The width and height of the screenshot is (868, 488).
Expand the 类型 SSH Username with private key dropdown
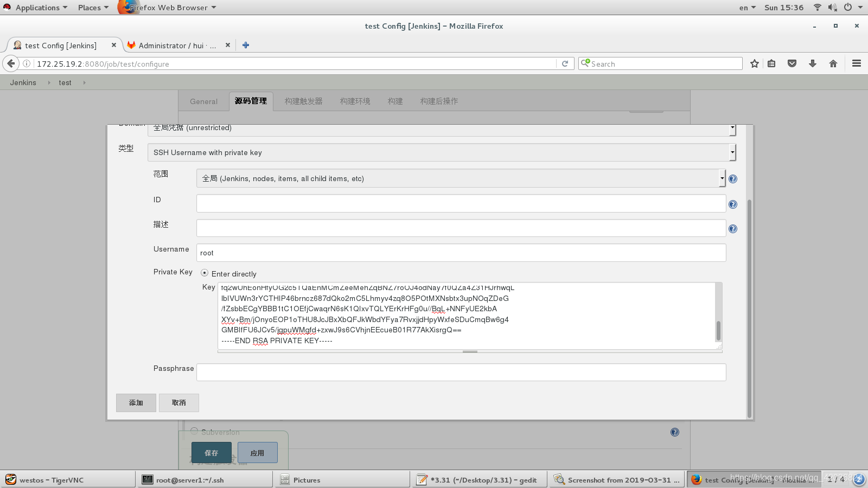tap(442, 152)
